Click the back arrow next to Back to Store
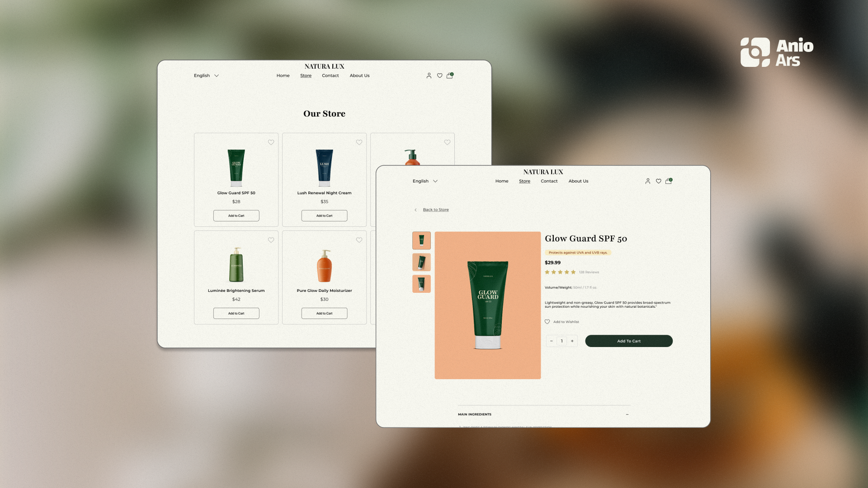 pos(415,210)
